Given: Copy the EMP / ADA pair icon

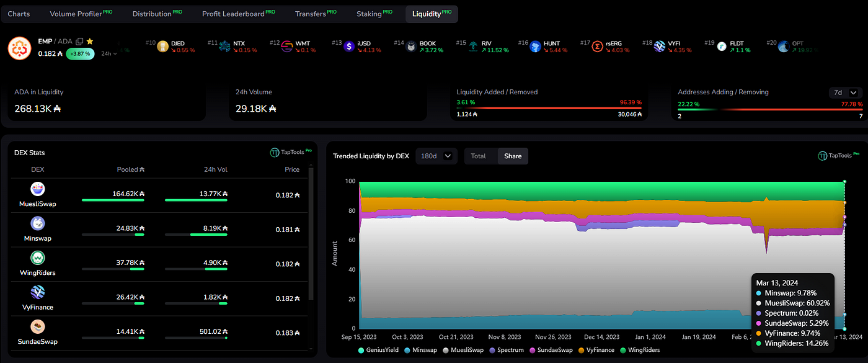Looking at the screenshot, I should [x=79, y=42].
